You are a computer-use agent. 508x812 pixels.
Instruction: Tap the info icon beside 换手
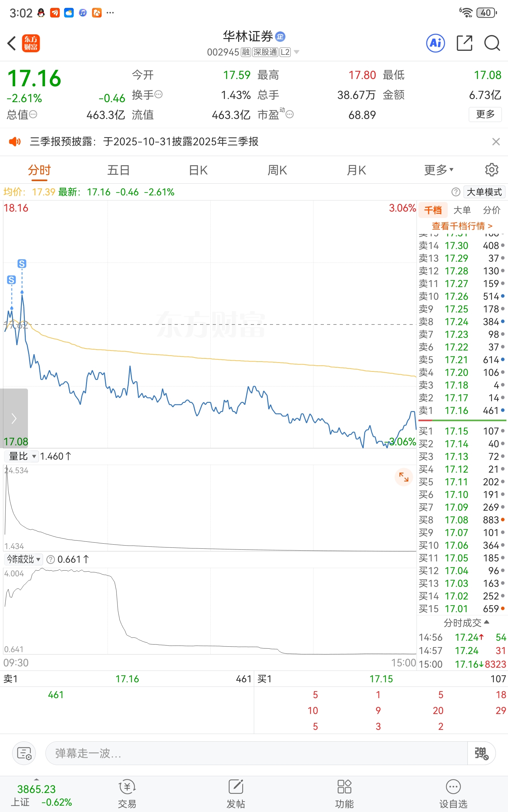pos(158,95)
